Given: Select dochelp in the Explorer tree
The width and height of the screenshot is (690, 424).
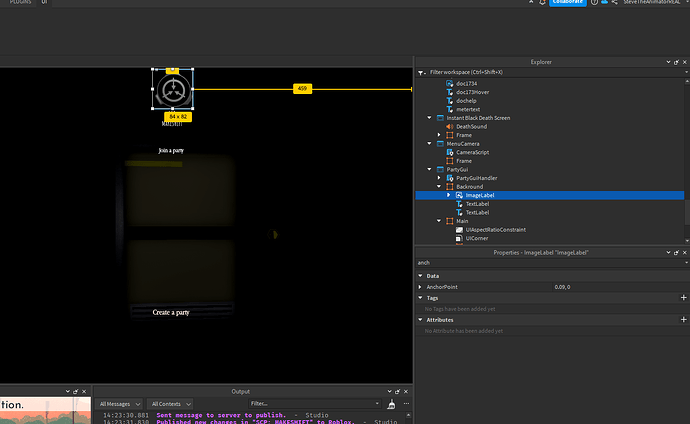Looking at the screenshot, I should coord(466,101).
